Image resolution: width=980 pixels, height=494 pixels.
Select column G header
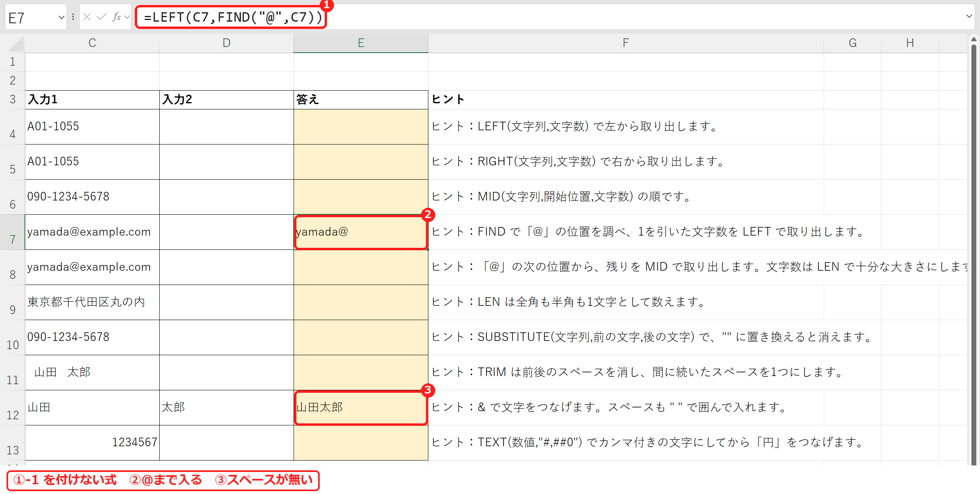(853, 43)
